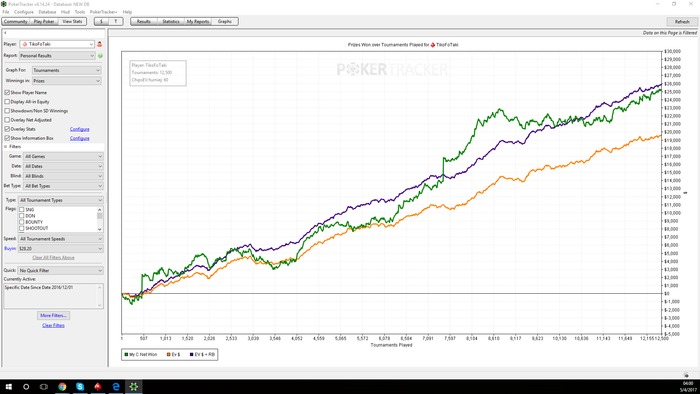Click the green My C Net Won legend swatch
Image resolution: width=700 pixels, height=394 pixels.
[126, 355]
